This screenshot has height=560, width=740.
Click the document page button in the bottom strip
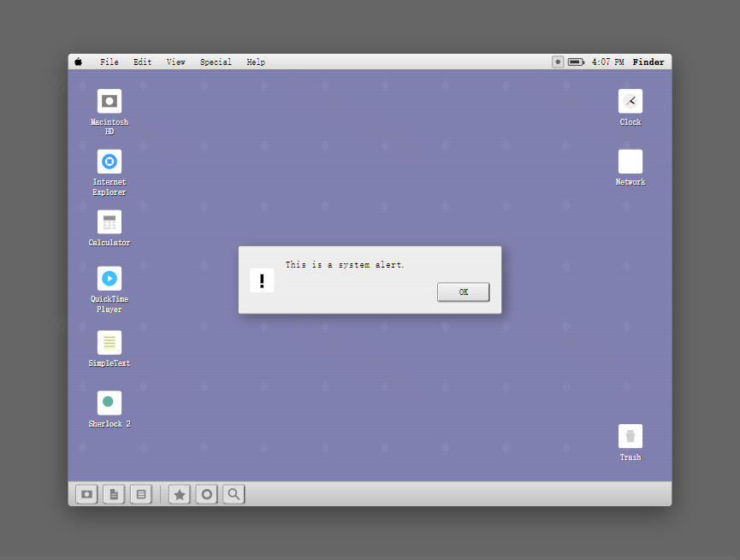click(114, 494)
